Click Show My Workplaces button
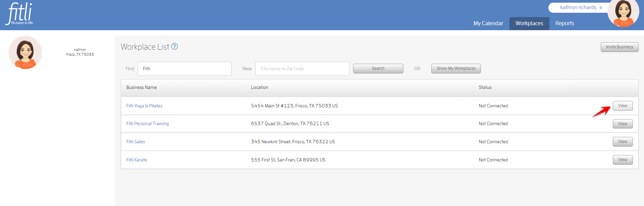This screenshot has width=644, height=206. point(456,68)
